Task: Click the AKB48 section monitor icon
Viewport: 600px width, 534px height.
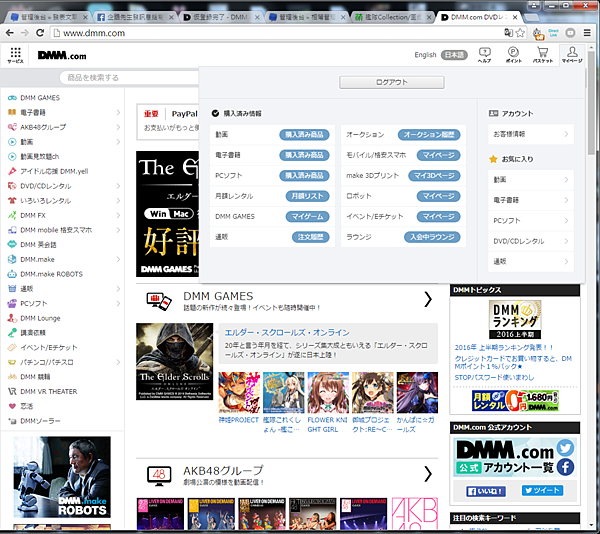Action: [x=159, y=475]
